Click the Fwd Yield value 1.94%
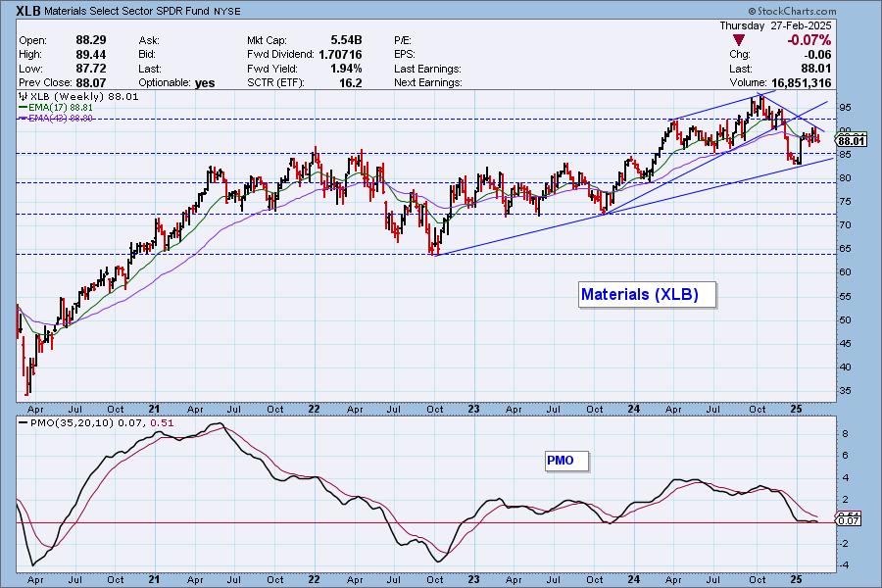 (x=346, y=69)
